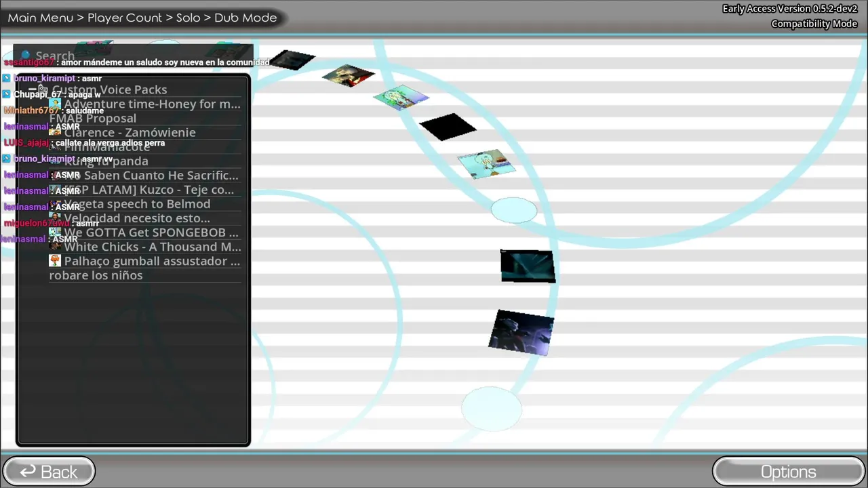Click the Clarence - Zamówienie row icon
The image size is (868, 488).
point(55,133)
